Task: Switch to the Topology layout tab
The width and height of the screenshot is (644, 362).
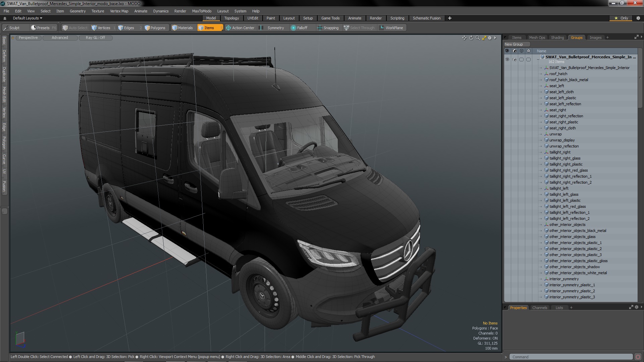Action: tap(231, 18)
